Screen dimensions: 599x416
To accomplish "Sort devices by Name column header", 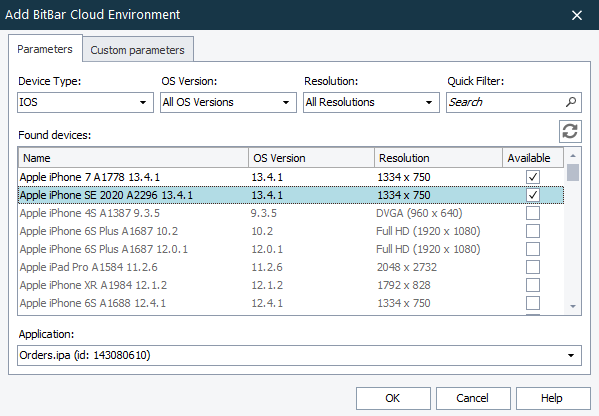I will [133, 158].
